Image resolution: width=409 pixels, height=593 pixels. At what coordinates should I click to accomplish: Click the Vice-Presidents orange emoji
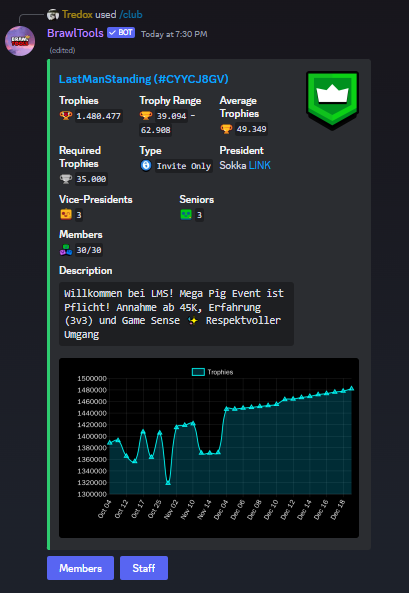coord(66,215)
